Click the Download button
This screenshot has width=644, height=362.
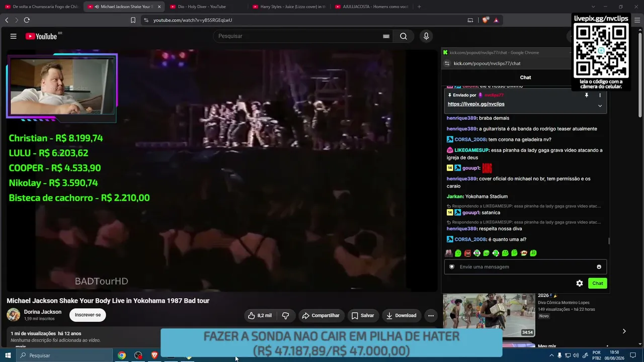click(401, 316)
